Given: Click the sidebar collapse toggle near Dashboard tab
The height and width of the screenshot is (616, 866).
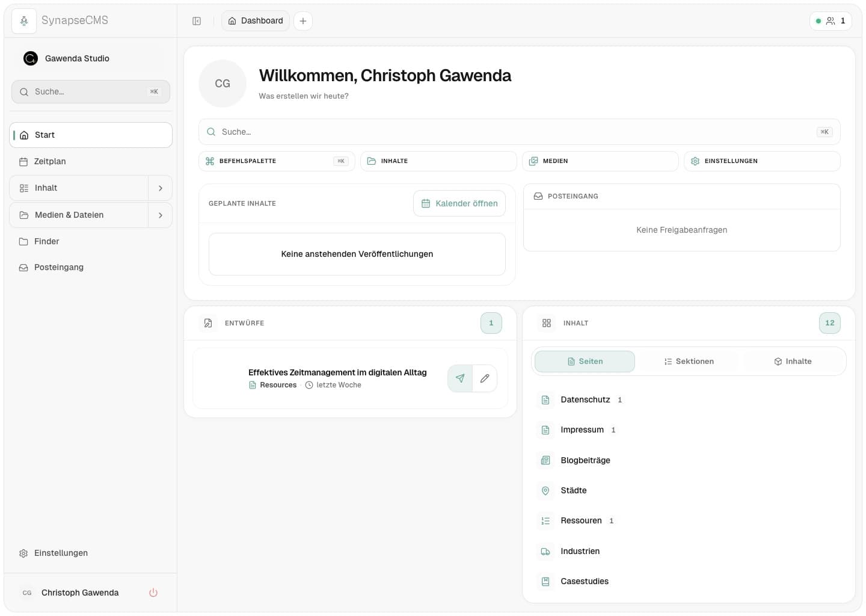Looking at the screenshot, I should pos(197,20).
